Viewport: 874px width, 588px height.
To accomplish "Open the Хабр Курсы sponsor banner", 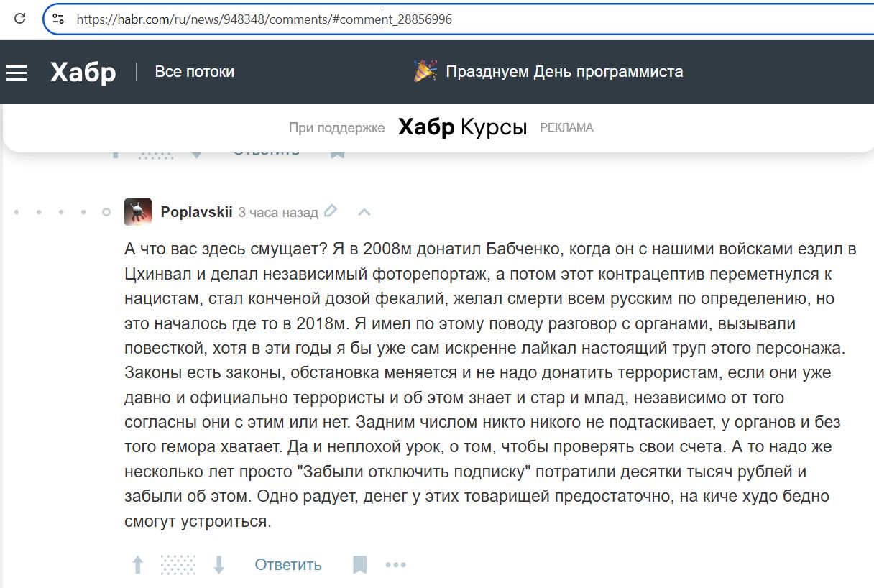I will (x=462, y=127).
